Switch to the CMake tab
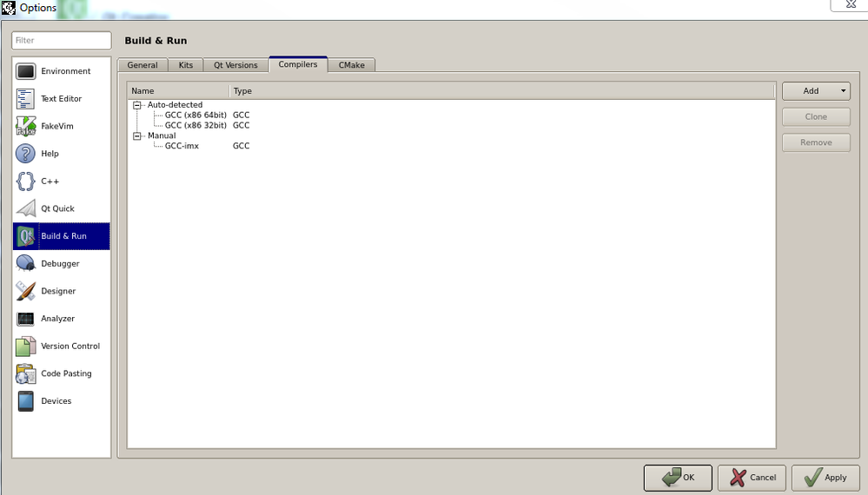868x495 pixels. (x=352, y=65)
